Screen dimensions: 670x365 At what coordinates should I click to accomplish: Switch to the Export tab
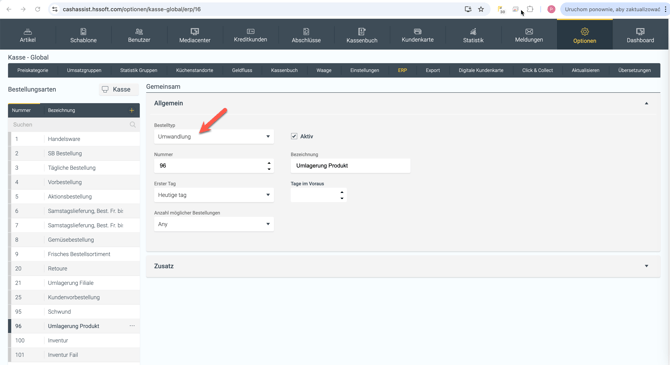tap(433, 70)
